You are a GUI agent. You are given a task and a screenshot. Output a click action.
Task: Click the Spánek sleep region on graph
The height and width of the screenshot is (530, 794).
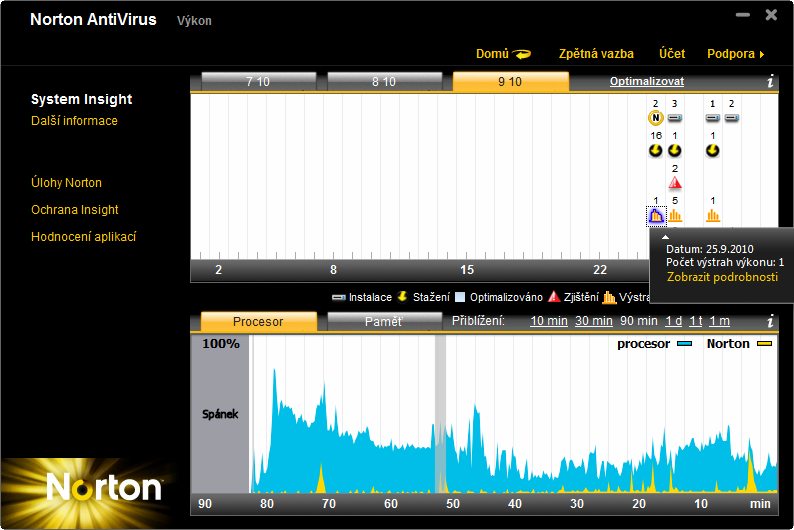point(220,414)
